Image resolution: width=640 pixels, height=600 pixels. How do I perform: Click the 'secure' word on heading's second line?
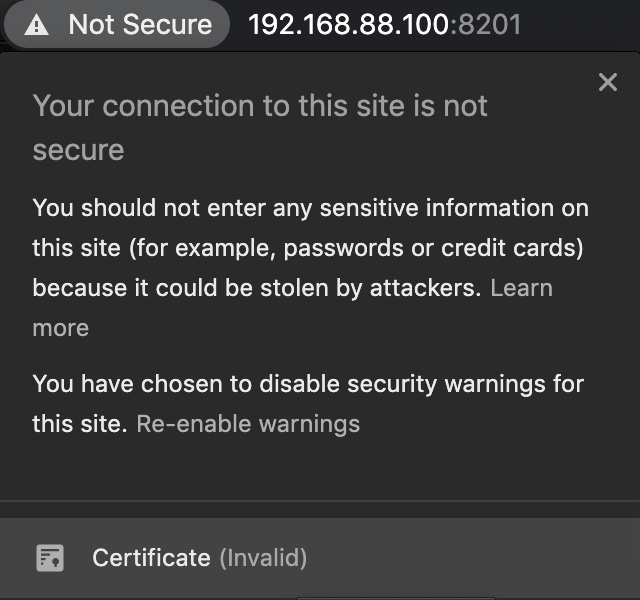click(x=78, y=151)
